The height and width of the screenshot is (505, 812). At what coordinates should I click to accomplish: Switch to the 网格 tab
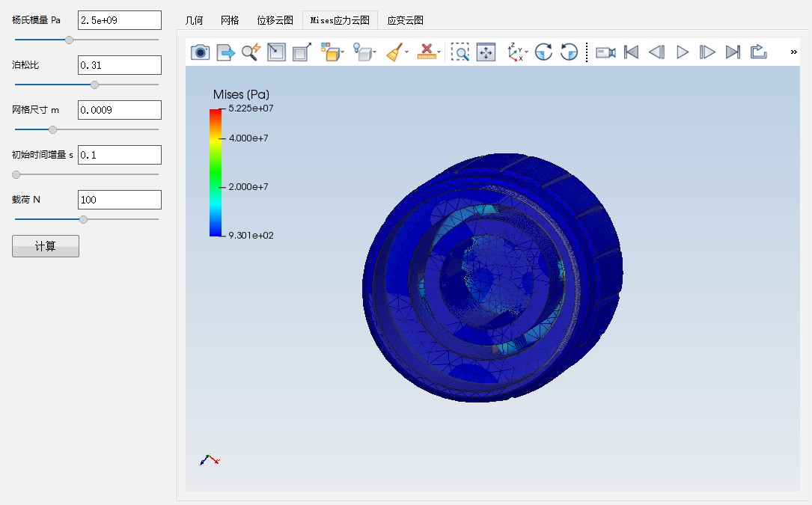coord(230,20)
